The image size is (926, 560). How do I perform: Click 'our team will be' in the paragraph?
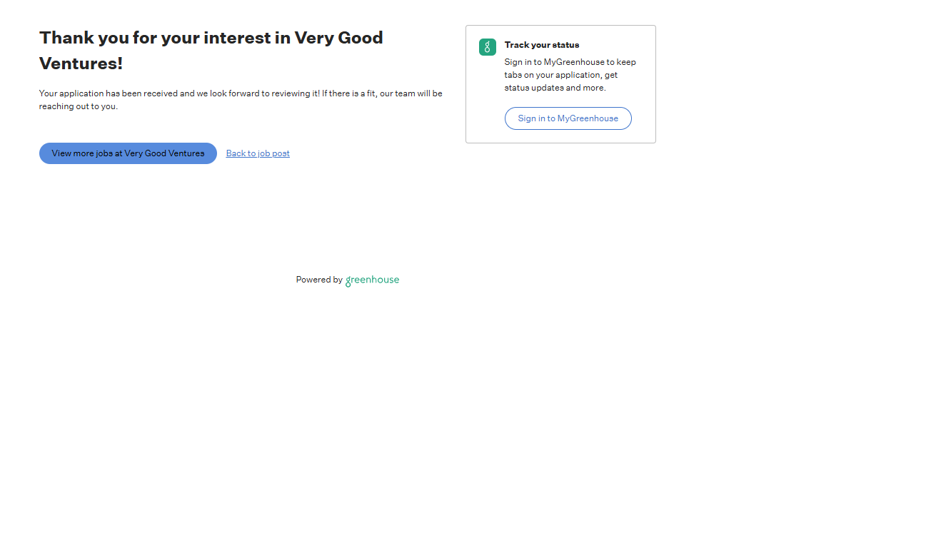pos(411,93)
